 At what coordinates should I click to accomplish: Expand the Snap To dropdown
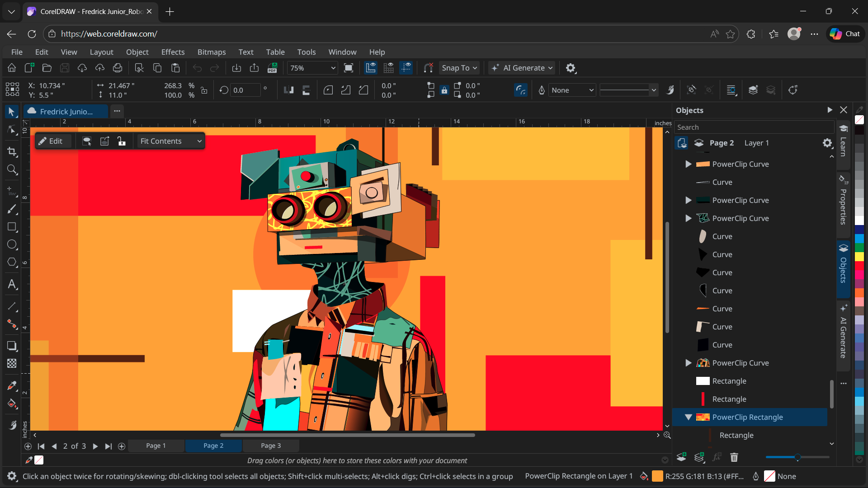459,68
